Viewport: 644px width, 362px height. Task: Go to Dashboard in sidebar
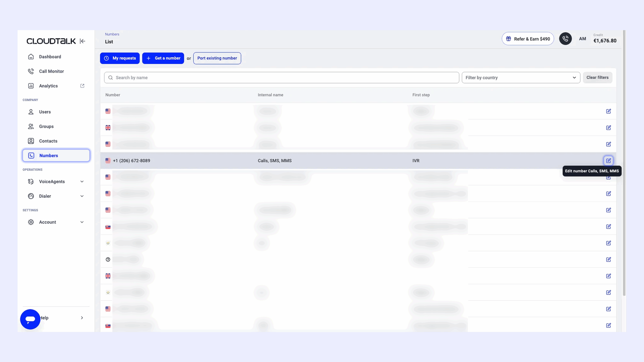tap(50, 57)
